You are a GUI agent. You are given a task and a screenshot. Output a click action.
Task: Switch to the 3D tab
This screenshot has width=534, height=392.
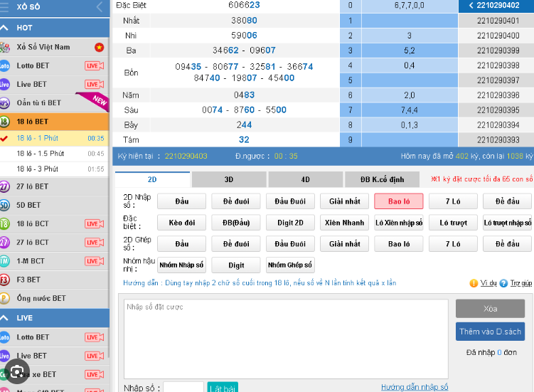229,179
